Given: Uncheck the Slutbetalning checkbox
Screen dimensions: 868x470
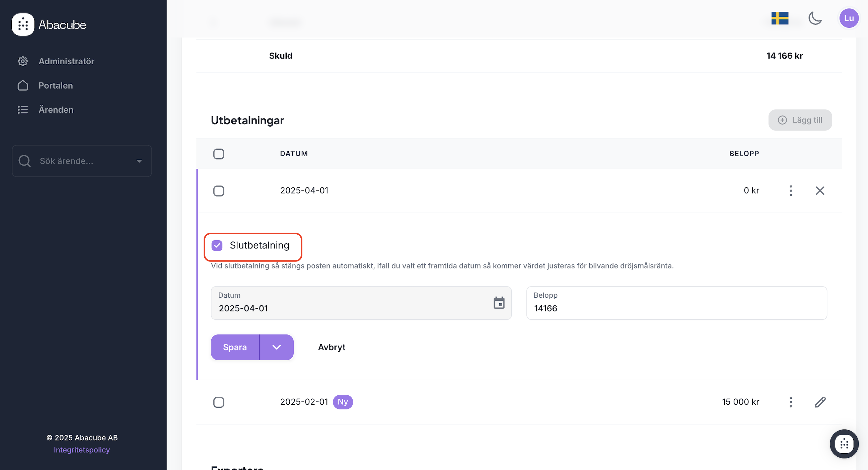Looking at the screenshot, I should coord(217,246).
